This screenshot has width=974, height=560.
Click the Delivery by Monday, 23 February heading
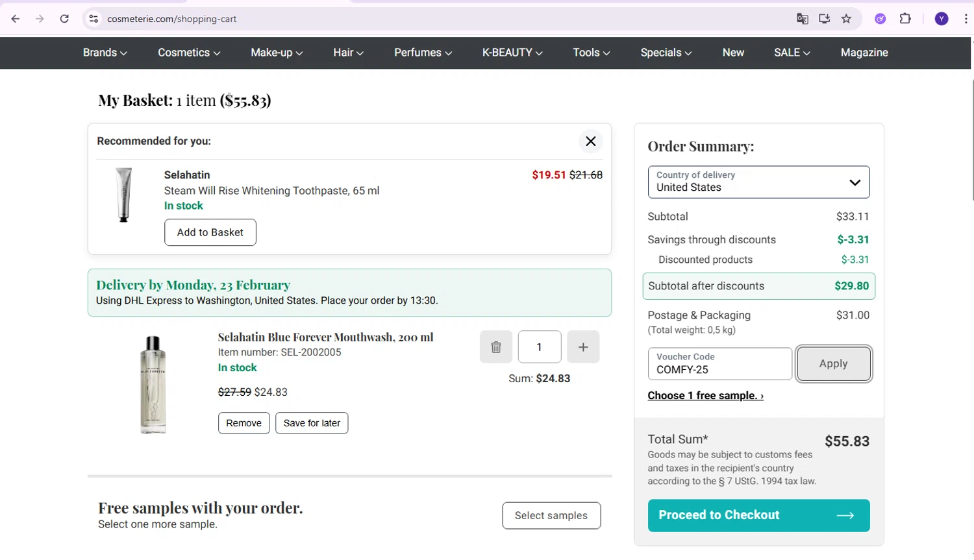(x=193, y=285)
